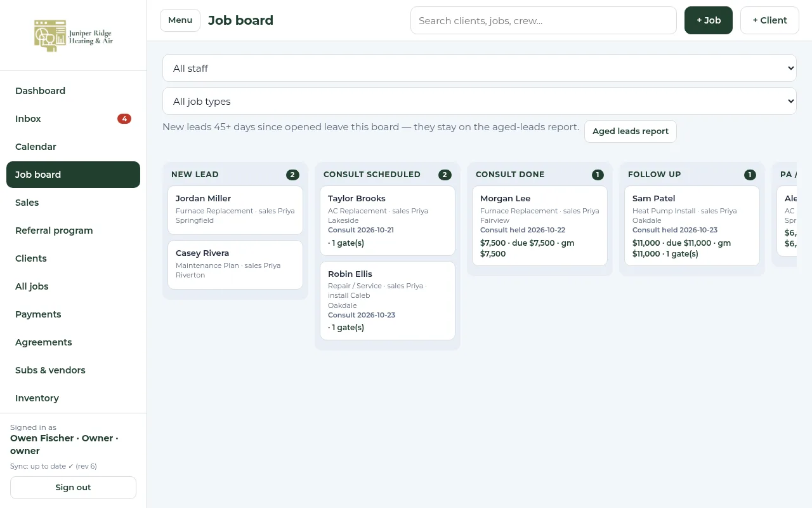This screenshot has height=508, width=812.
Task: Click the "CONSULT DONE" column header
Action: tap(510, 175)
